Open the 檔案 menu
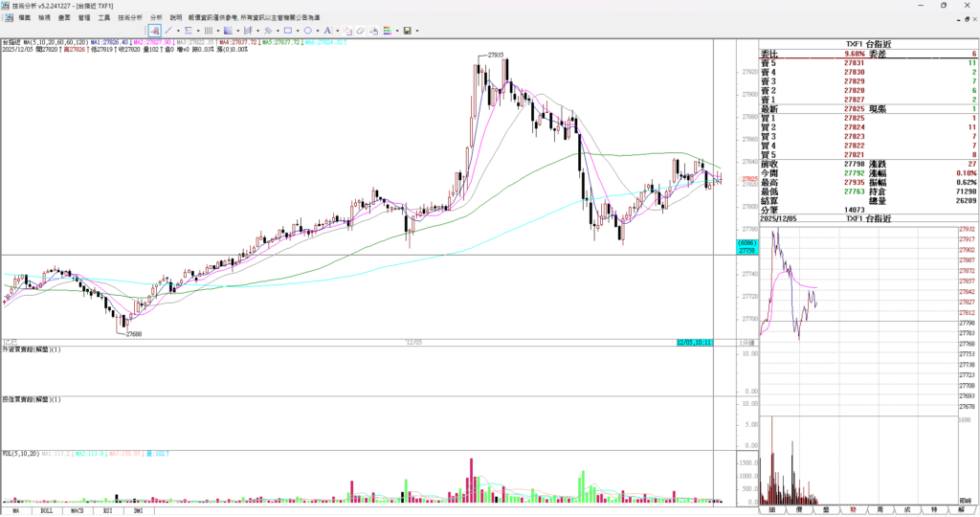 (x=24, y=17)
